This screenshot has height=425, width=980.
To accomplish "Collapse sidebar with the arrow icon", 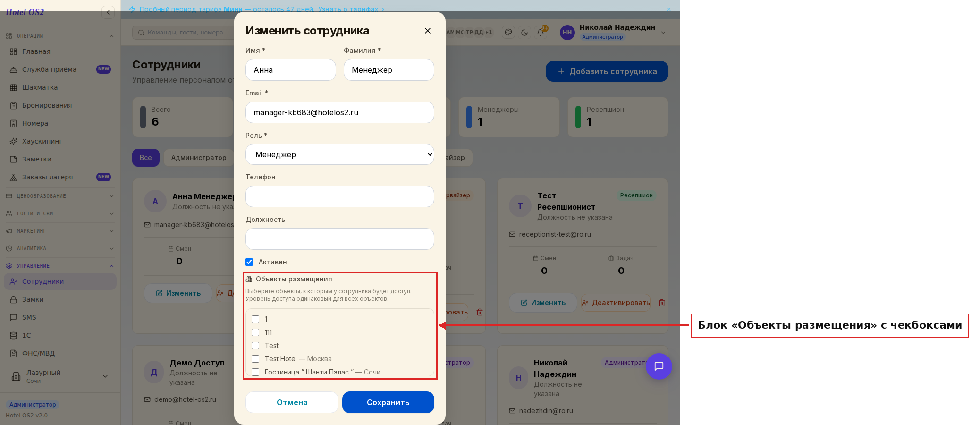I will tap(108, 12).
